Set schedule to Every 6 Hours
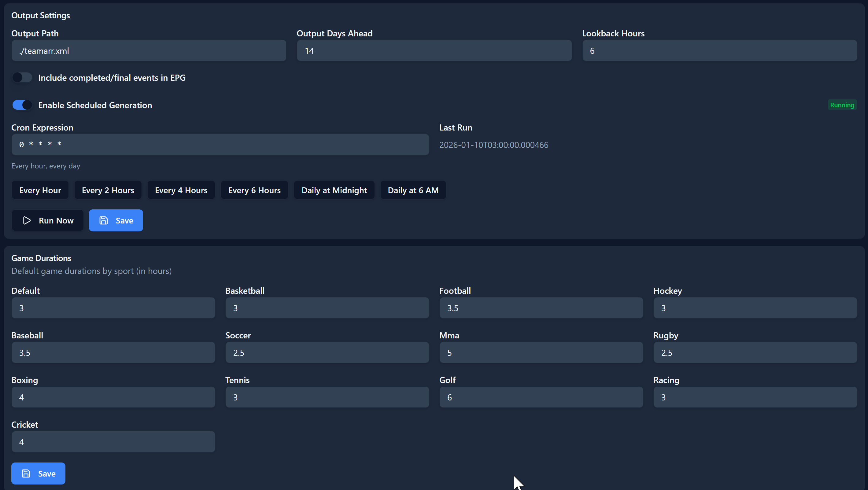 (254, 190)
